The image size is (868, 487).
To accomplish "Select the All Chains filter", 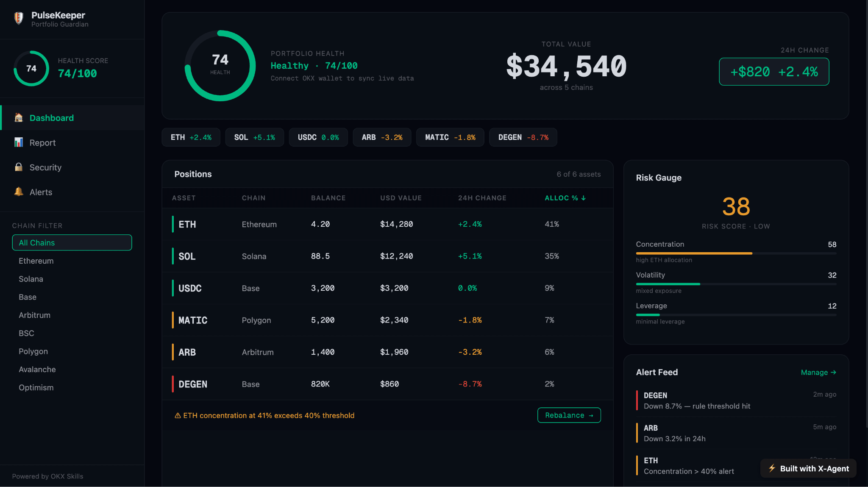I will pyautogui.click(x=72, y=242).
